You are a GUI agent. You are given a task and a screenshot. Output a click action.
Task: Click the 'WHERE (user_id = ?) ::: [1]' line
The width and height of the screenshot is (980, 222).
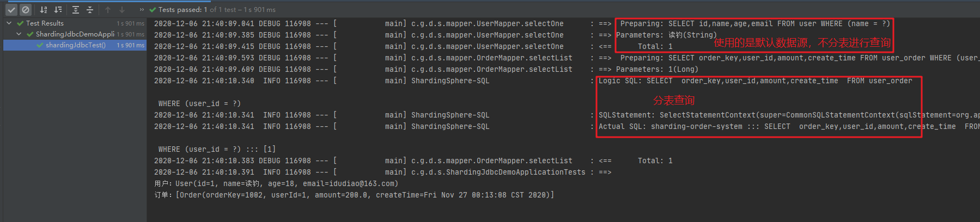217,149
